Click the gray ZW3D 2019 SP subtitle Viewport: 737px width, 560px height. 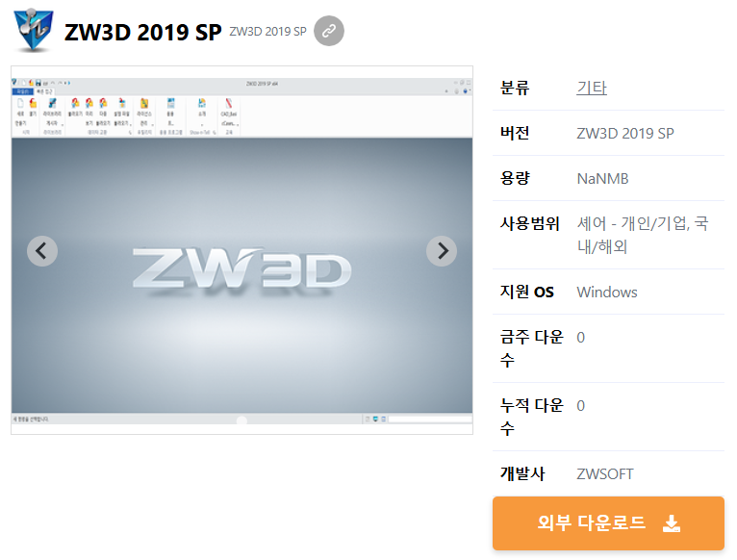coord(267,32)
